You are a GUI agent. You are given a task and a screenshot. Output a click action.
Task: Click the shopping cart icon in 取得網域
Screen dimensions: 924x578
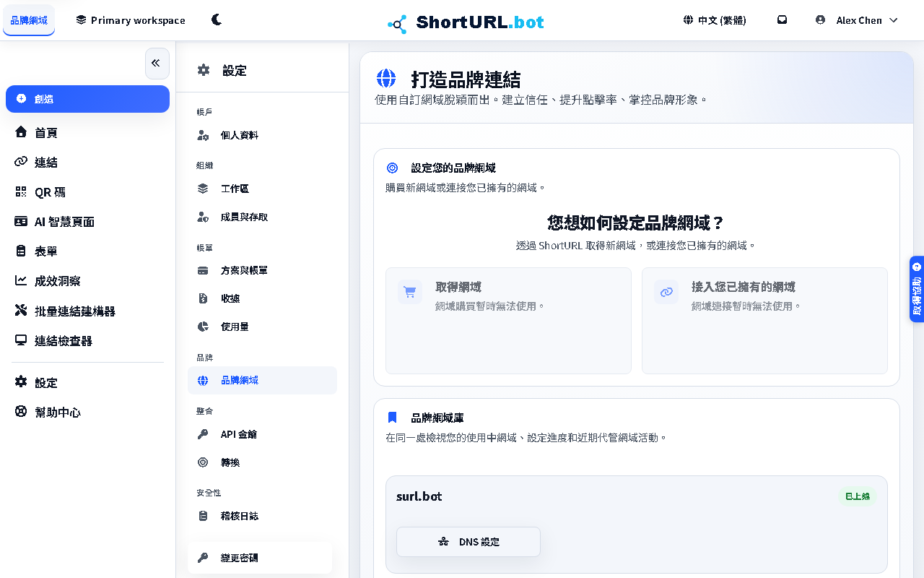click(410, 292)
